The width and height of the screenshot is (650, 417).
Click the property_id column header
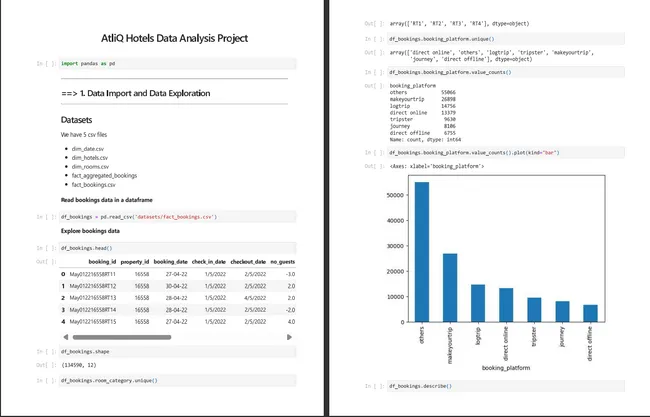[135, 262]
